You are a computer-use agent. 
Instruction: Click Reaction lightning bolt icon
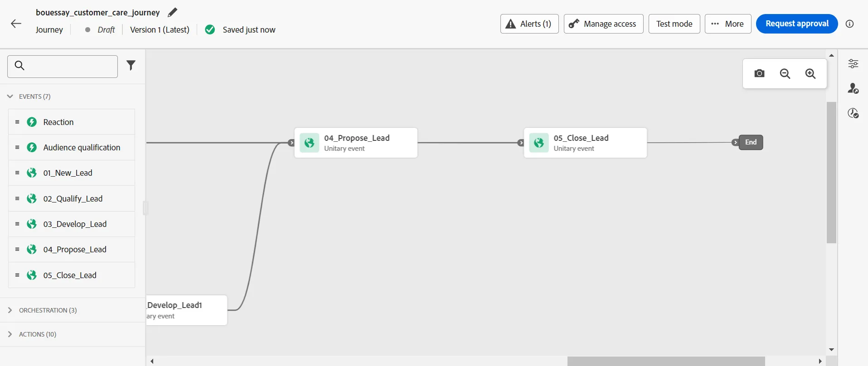(x=32, y=122)
